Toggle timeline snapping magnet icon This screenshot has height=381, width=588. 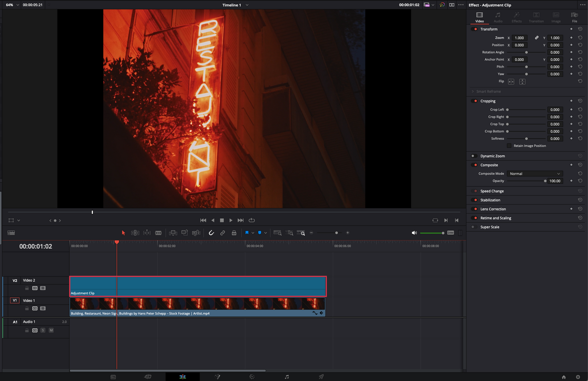pos(211,233)
